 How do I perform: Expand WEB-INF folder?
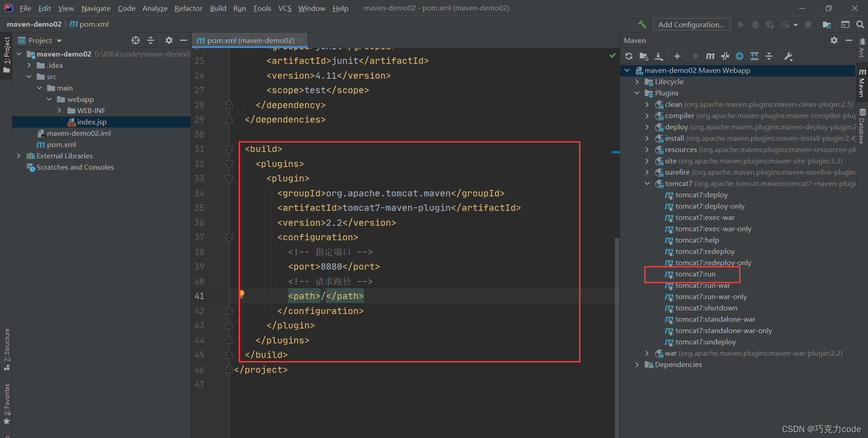59,110
